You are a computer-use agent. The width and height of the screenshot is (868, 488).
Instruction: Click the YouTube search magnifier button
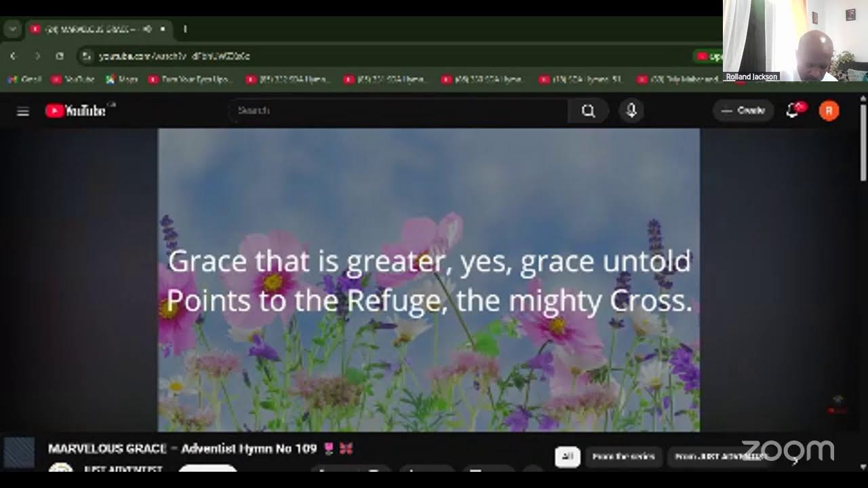588,110
